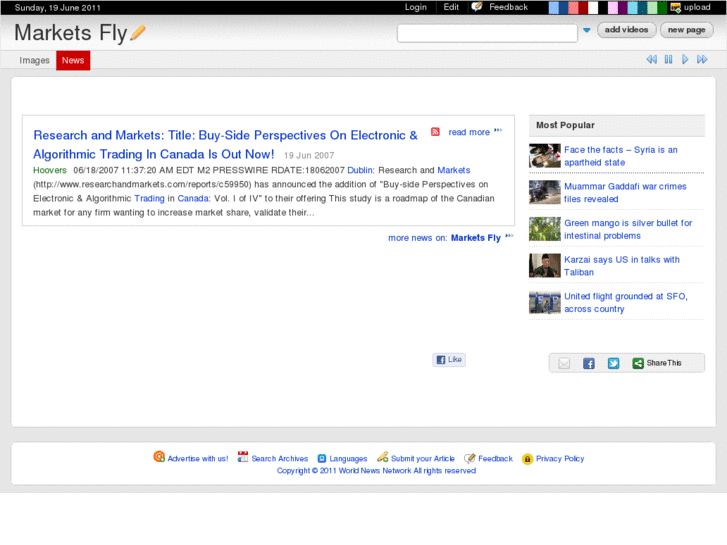Click the Hoovers source link
The height and width of the screenshot is (545, 727).
coord(50,170)
